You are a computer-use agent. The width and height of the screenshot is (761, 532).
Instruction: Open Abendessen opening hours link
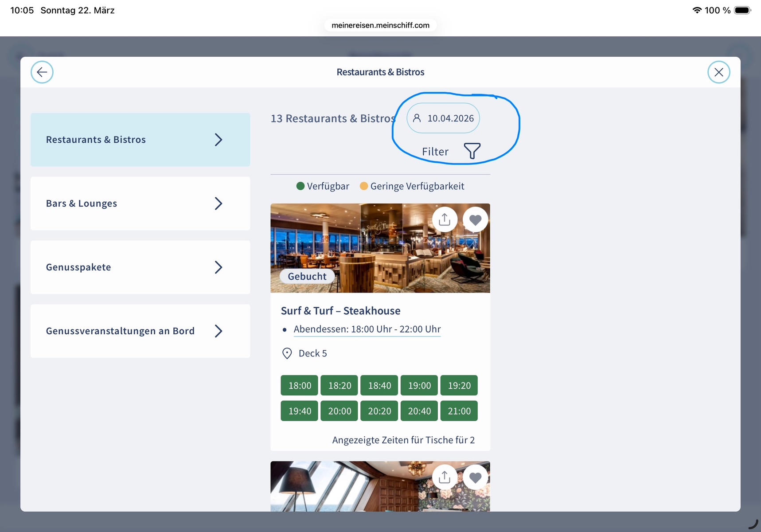pos(367,329)
